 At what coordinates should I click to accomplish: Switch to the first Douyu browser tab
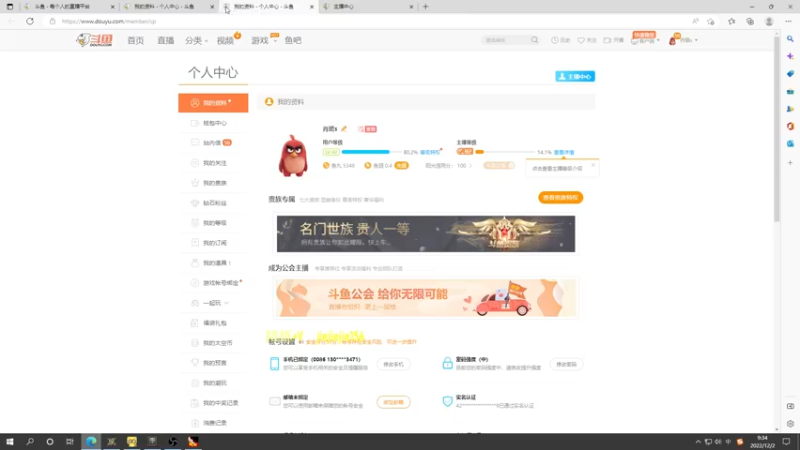[69, 7]
